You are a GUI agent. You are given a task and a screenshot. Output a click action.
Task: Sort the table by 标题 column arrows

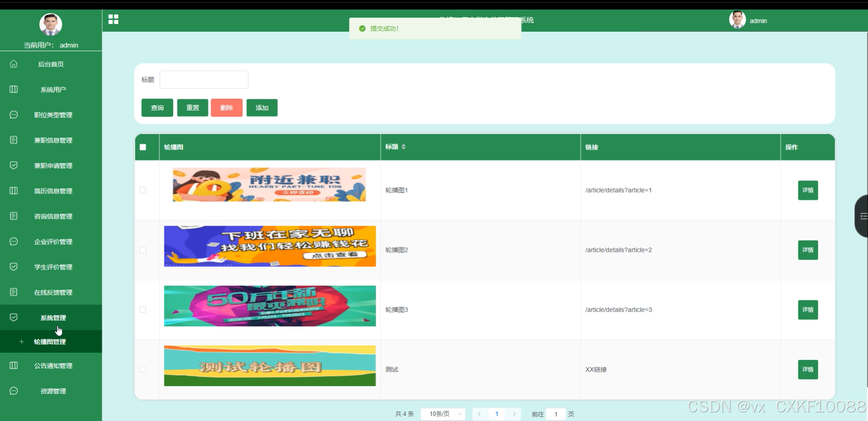pos(403,147)
